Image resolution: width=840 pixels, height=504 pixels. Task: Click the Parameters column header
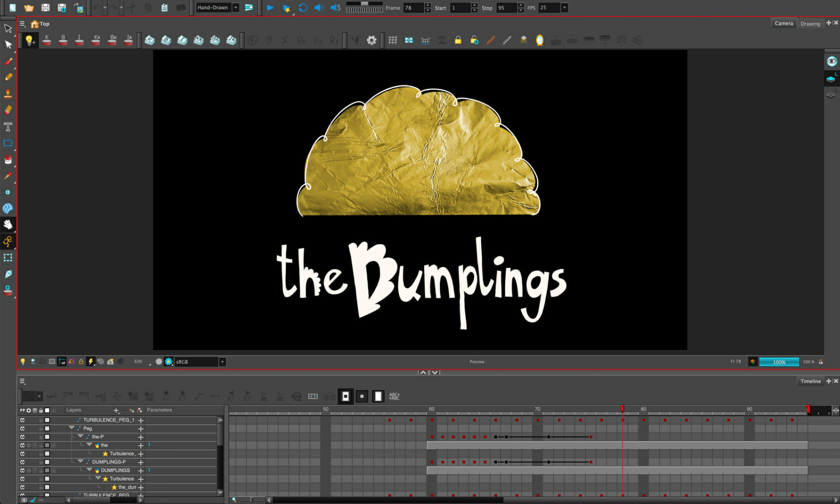(160, 410)
